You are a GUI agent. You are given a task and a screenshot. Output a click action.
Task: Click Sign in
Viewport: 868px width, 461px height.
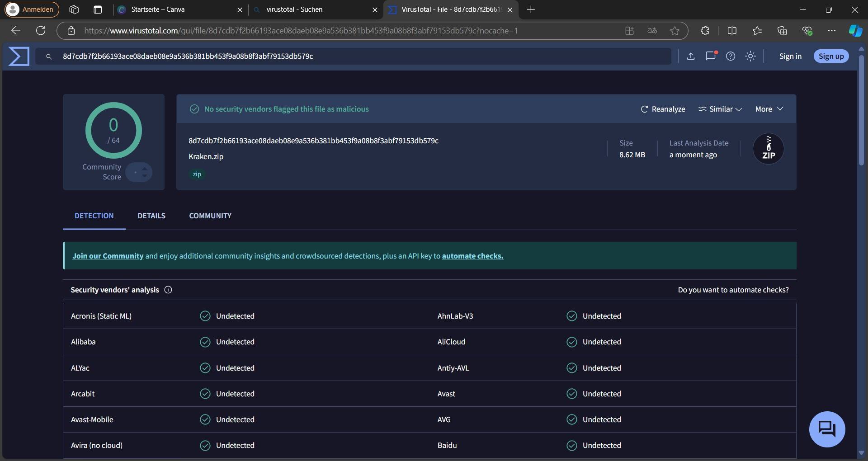point(790,56)
